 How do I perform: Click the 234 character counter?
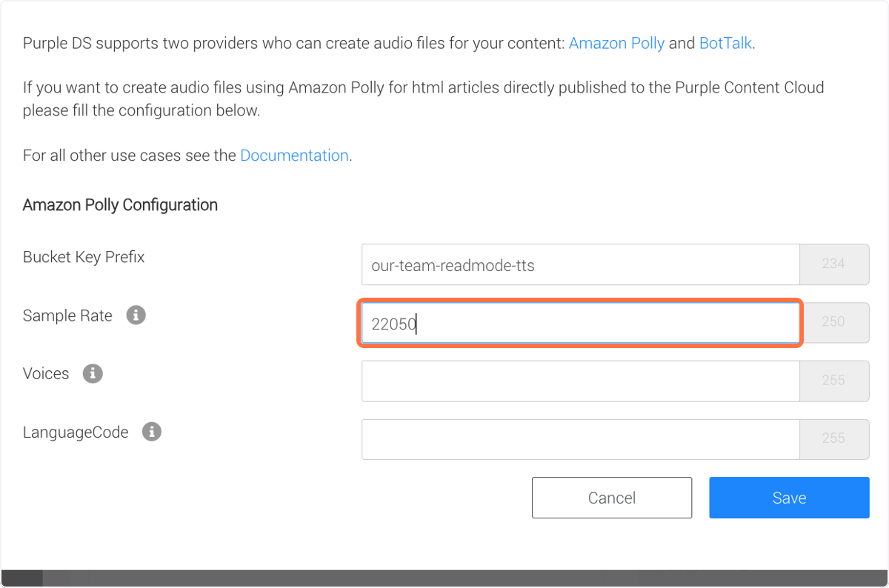[834, 264]
